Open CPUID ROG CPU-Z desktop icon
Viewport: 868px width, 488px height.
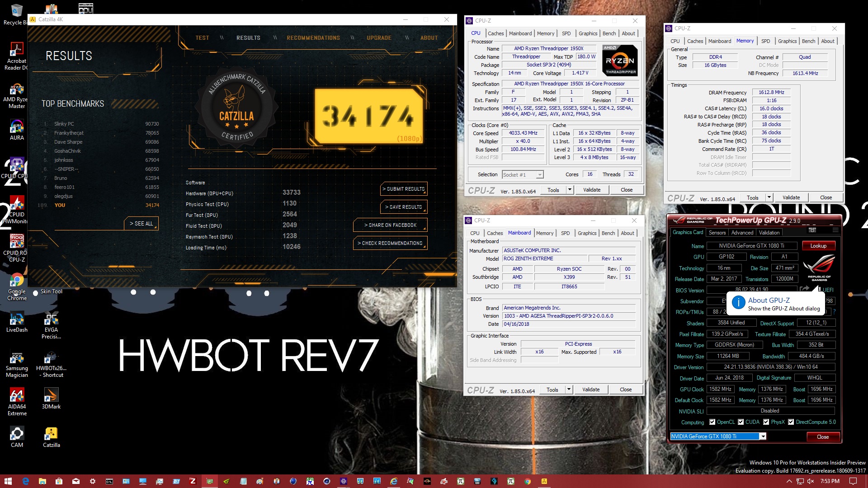click(x=17, y=249)
